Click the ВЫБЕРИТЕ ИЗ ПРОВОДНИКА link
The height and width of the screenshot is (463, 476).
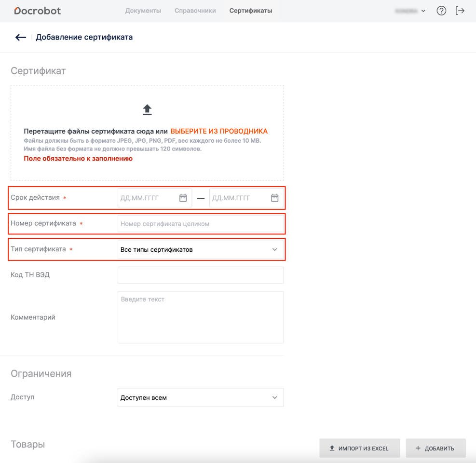(x=219, y=131)
